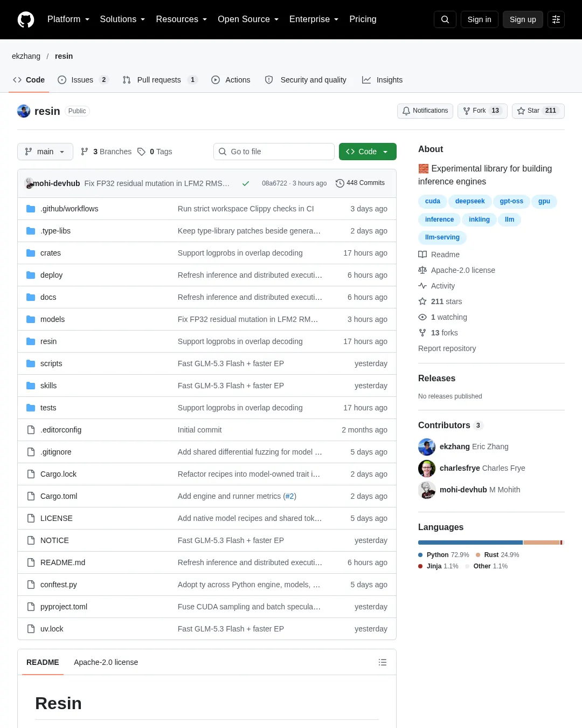The image size is (582, 728).
Task: View the 1 watching link
Action: [443, 317]
